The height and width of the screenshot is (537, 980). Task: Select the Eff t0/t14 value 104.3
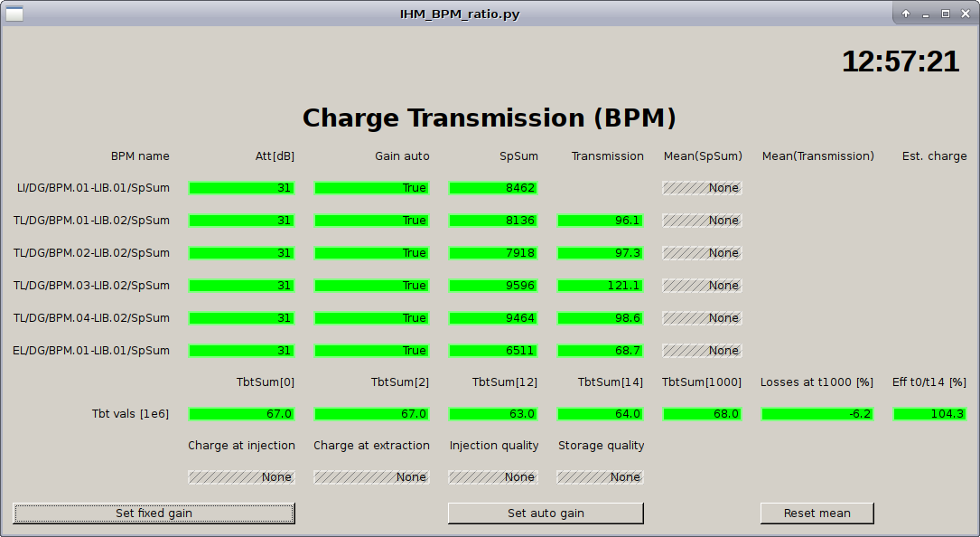point(929,414)
